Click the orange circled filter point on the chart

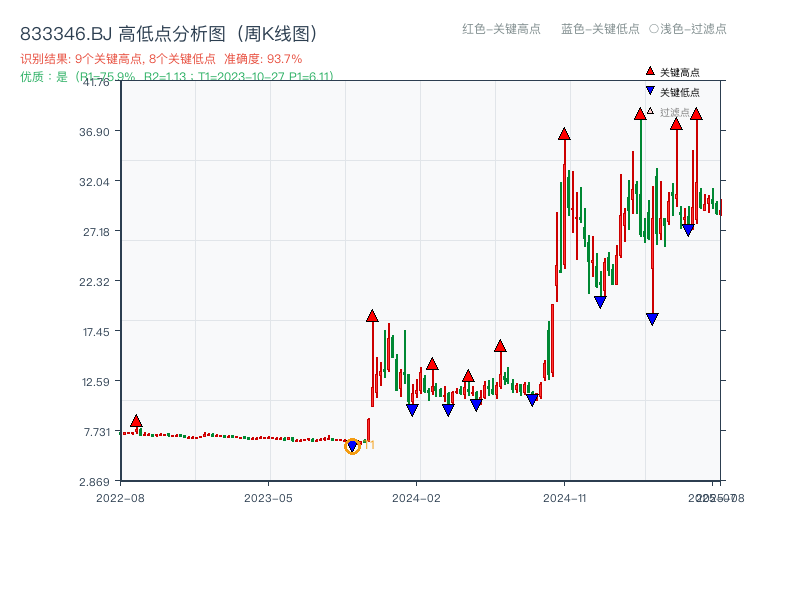click(352, 444)
